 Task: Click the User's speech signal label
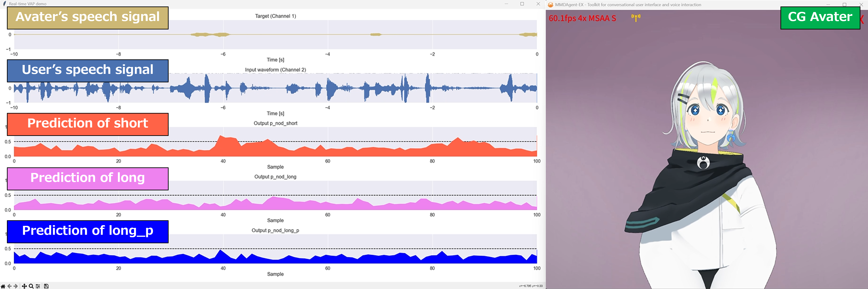tap(88, 70)
